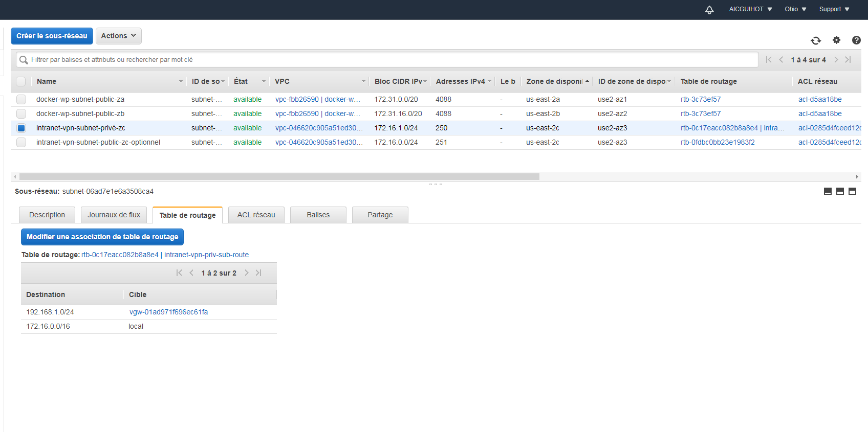
Task: Click the notifications bell icon
Action: click(709, 10)
